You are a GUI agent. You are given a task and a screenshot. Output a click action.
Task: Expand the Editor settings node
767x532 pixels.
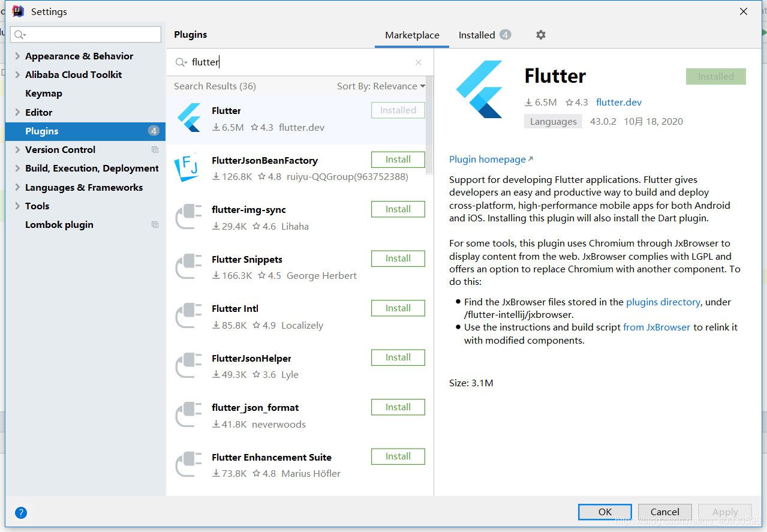coord(17,112)
